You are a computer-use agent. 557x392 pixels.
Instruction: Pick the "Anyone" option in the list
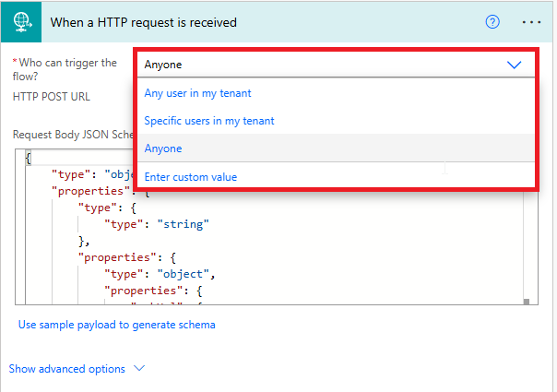coord(163,148)
